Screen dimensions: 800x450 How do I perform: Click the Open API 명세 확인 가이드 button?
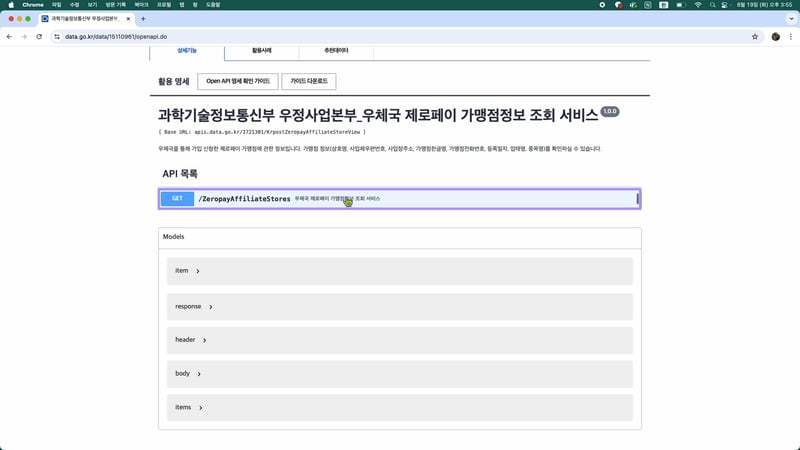tap(238, 81)
